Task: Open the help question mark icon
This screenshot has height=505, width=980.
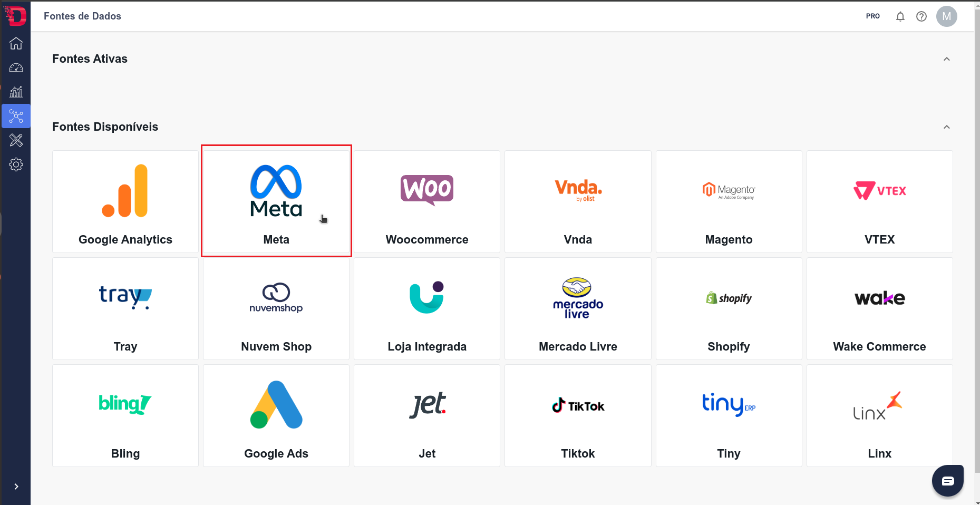Action: click(921, 16)
